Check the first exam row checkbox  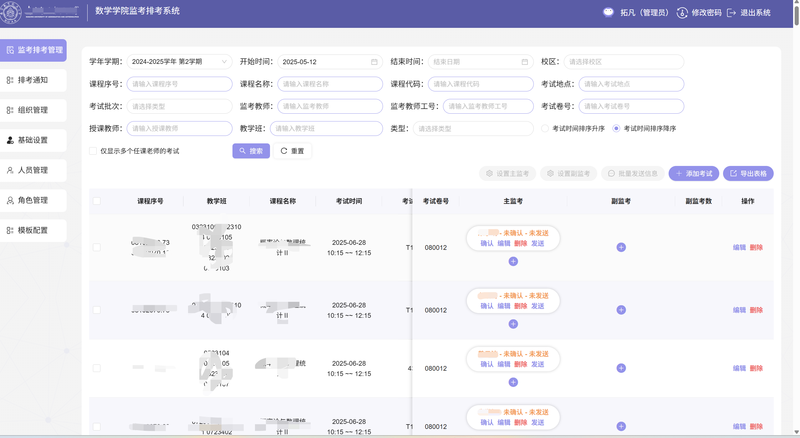[96, 248]
